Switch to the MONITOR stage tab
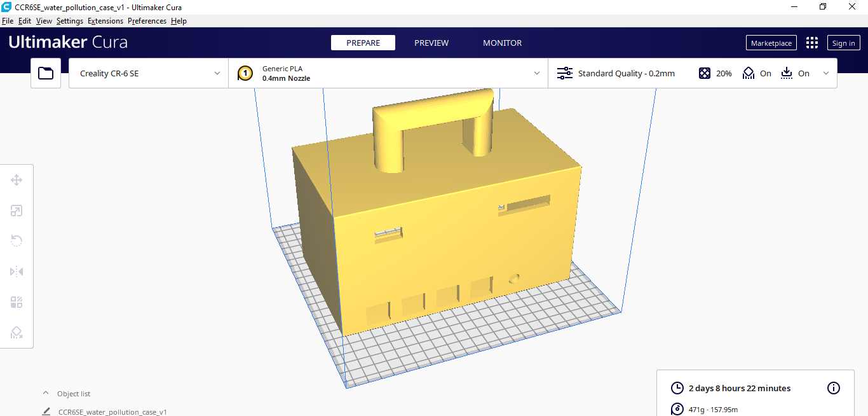Image resolution: width=868 pixels, height=416 pixels. 502,43
